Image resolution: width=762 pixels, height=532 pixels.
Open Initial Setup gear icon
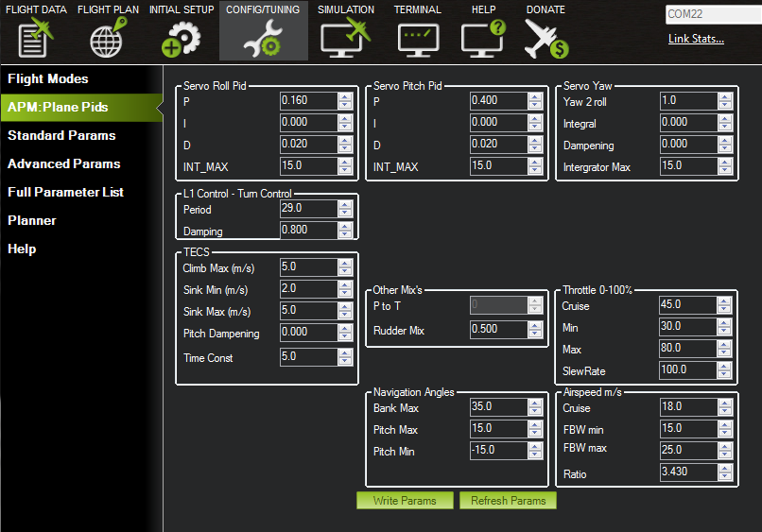pos(182,39)
